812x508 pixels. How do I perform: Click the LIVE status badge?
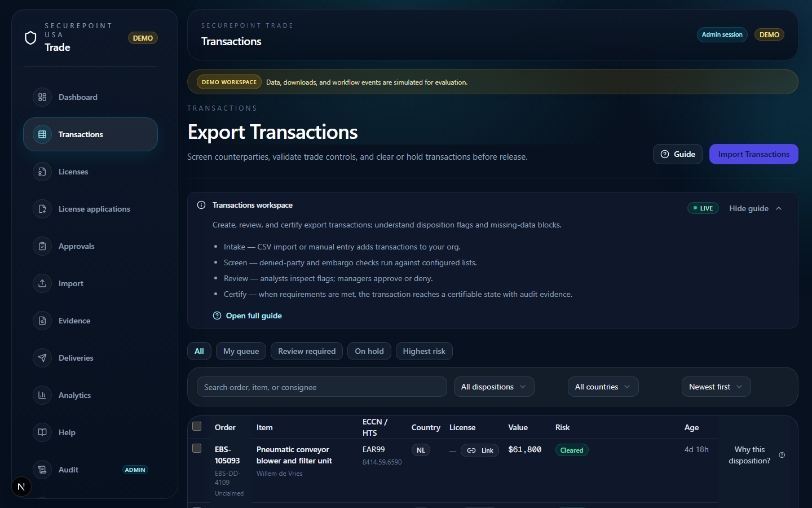(703, 208)
